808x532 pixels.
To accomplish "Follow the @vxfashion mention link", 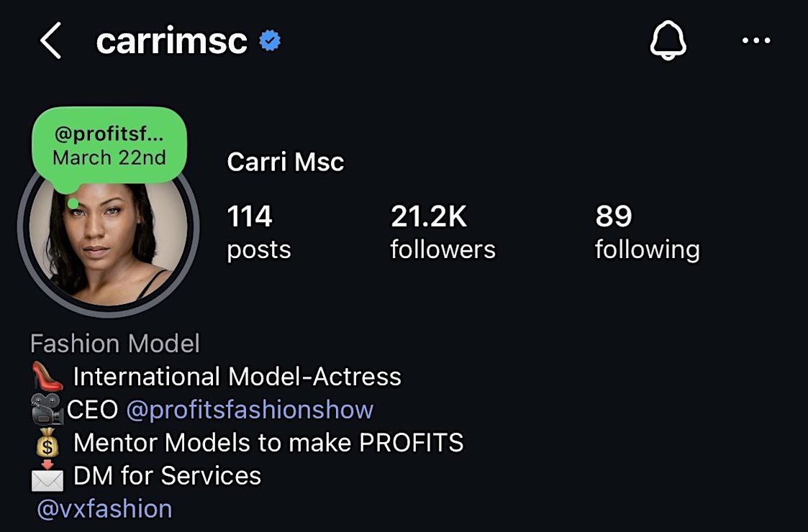I will point(104,509).
